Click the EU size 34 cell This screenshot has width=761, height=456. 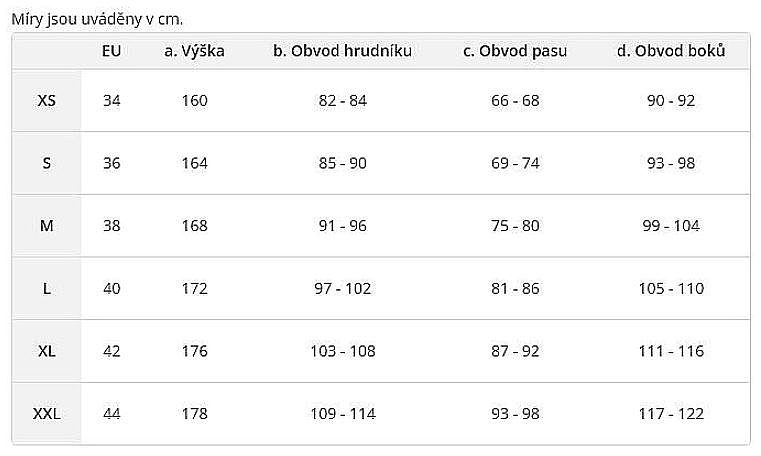tap(111, 100)
